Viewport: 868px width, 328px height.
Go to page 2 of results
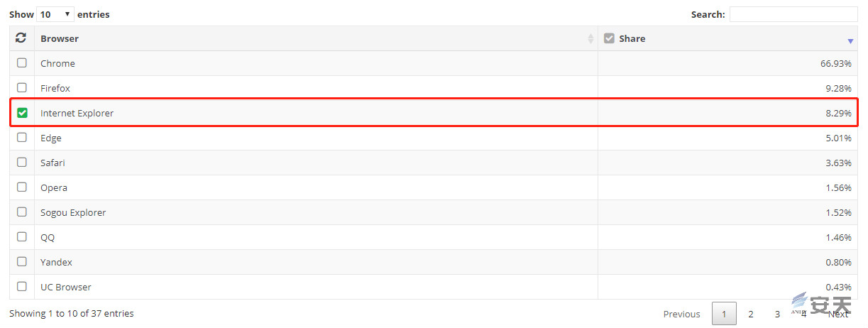click(751, 314)
